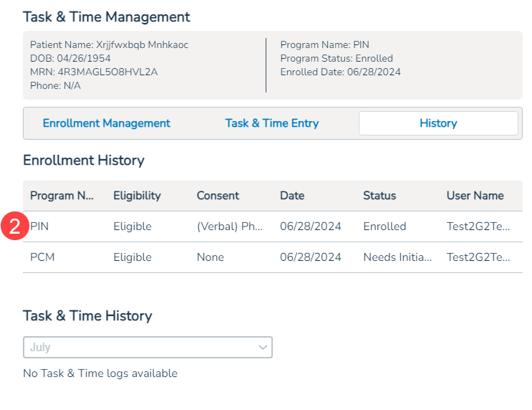Click the patient MRN text
532x410 pixels.
pos(94,72)
